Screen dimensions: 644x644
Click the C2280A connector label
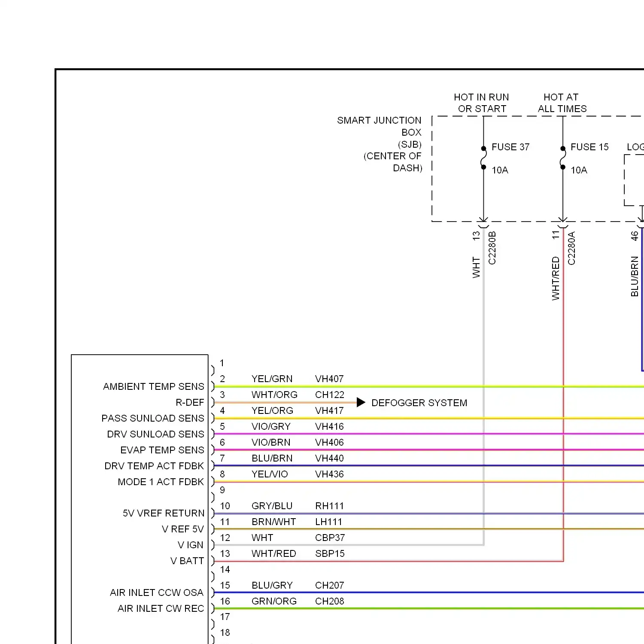[x=571, y=248]
